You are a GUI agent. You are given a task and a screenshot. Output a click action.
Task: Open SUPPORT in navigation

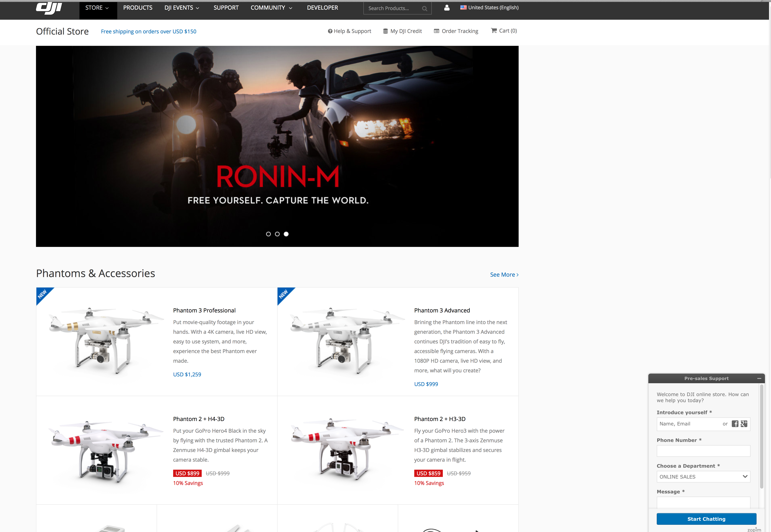[x=226, y=8]
